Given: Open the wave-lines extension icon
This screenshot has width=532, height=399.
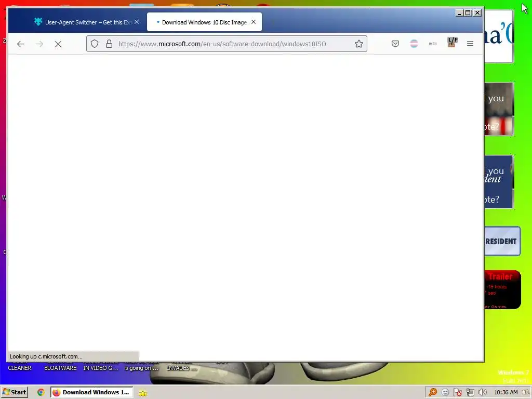Looking at the screenshot, I should [x=433, y=44].
